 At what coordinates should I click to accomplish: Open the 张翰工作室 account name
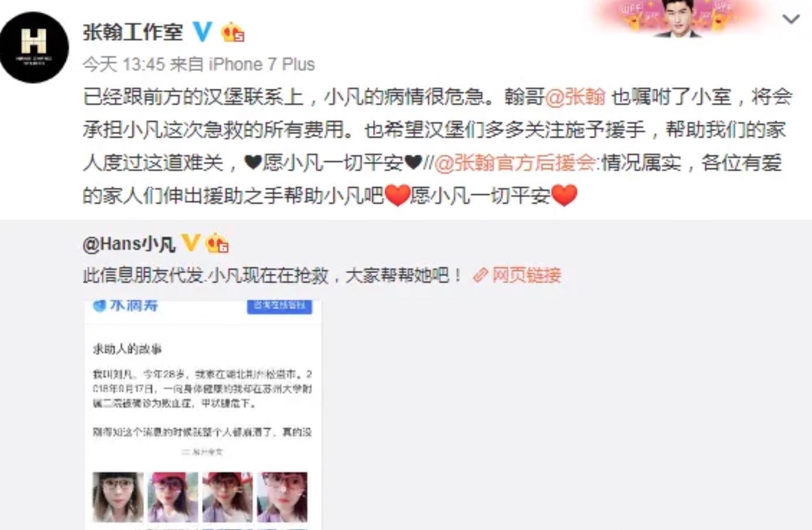pos(133,32)
